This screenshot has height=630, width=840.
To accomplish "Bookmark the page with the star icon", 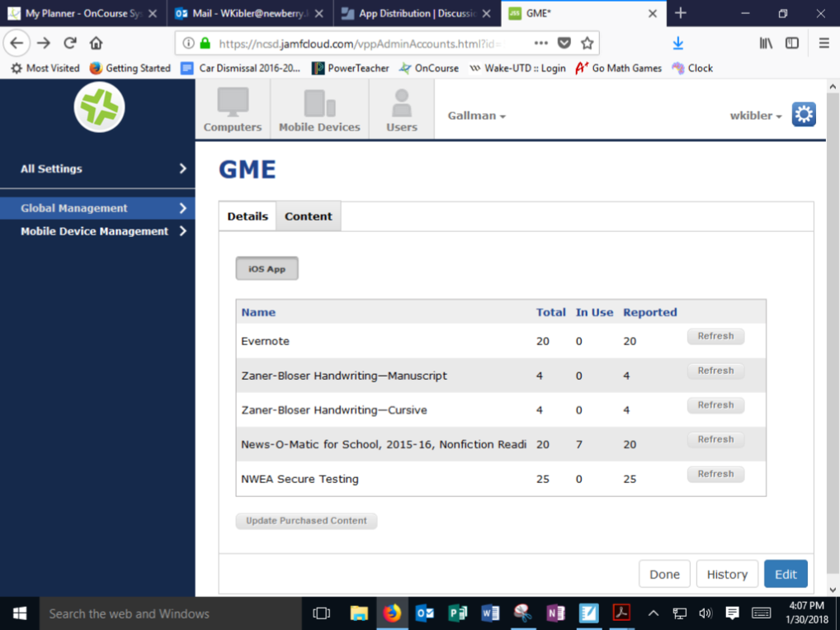I will tap(588, 44).
